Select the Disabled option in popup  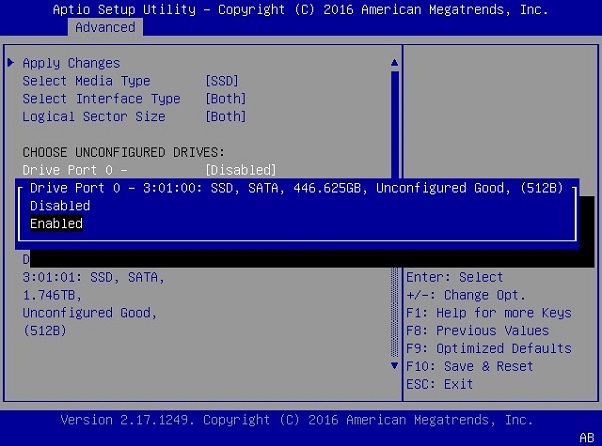(x=60, y=205)
